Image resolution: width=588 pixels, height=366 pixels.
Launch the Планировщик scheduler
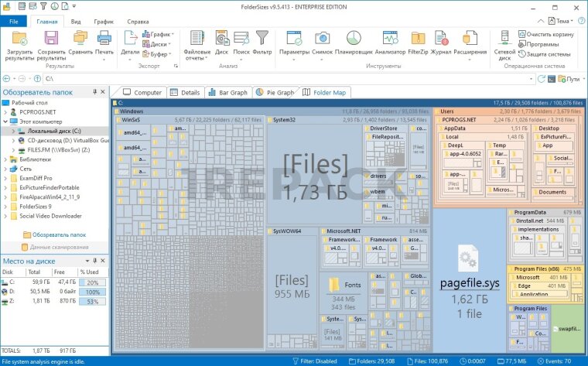[354, 39]
